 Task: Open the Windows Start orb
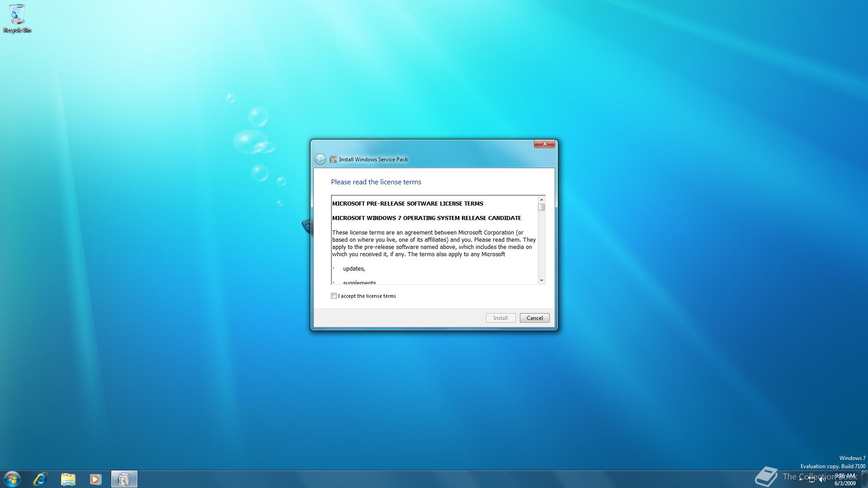pos(12,479)
